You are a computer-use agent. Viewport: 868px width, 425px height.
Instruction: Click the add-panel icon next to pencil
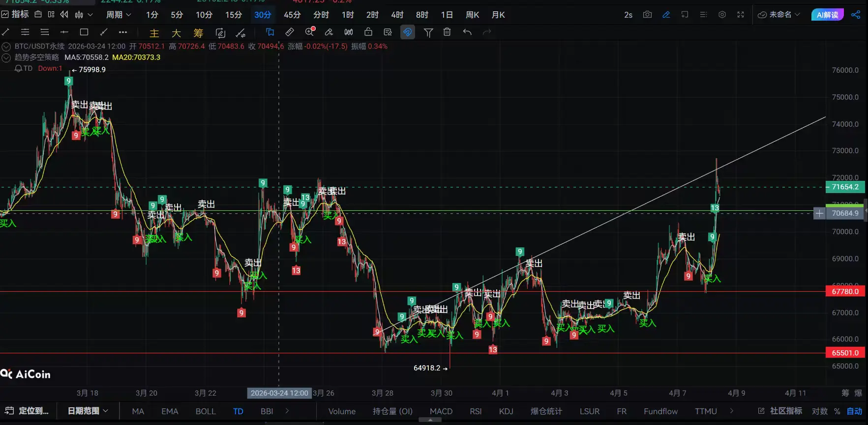tap(685, 15)
